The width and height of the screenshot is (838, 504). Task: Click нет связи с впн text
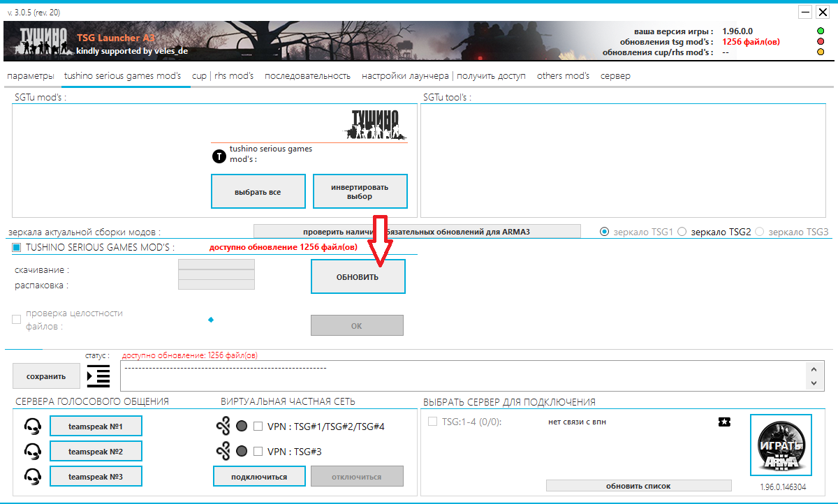[x=577, y=422]
